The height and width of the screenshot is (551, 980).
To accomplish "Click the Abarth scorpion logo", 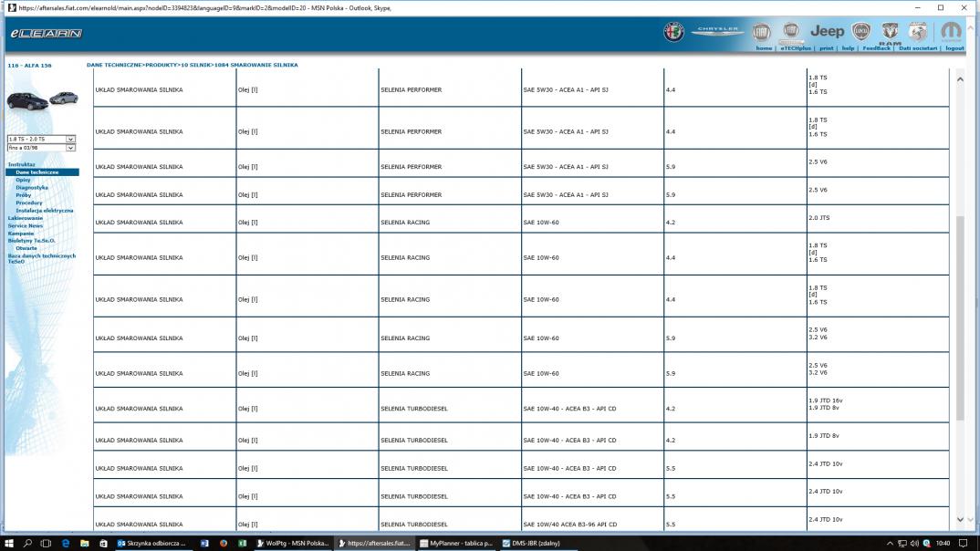I will (918, 31).
